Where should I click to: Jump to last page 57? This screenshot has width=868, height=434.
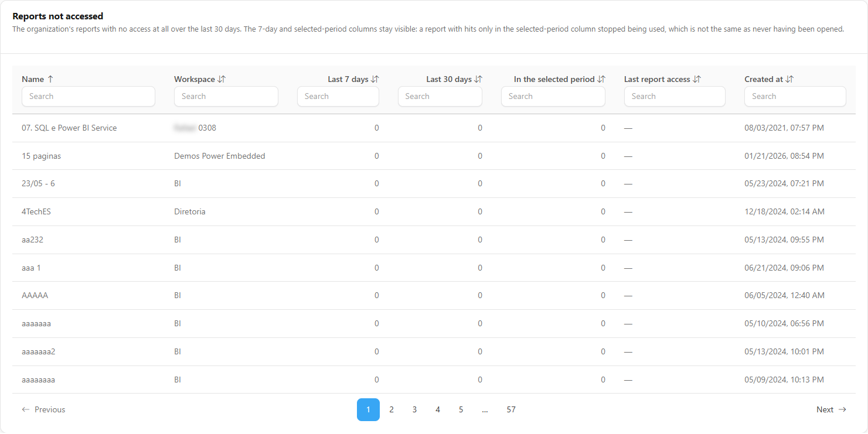tap(511, 410)
